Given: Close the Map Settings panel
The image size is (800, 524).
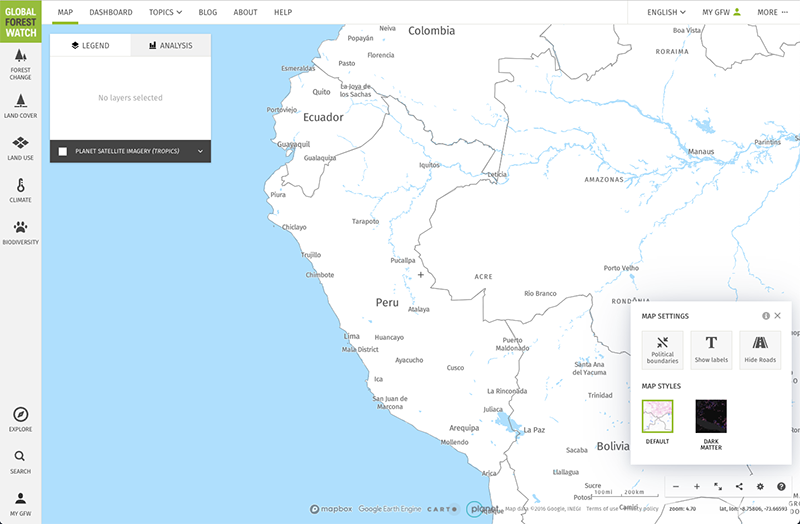Looking at the screenshot, I should pyautogui.click(x=778, y=316).
